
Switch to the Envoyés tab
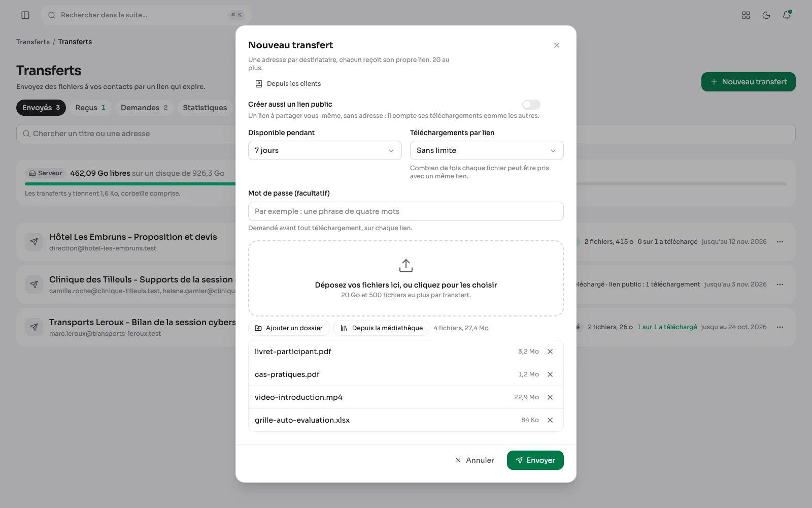(x=41, y=108)
